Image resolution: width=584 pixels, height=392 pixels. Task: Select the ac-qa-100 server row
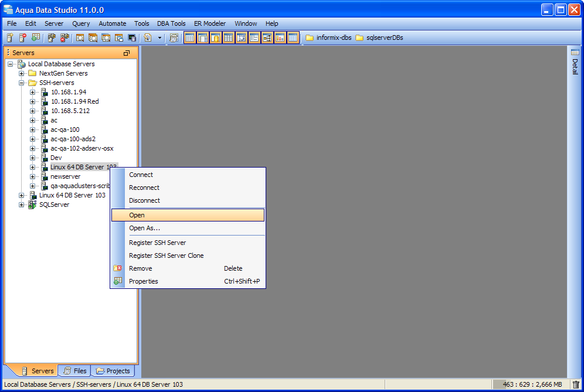pos(65,129)
